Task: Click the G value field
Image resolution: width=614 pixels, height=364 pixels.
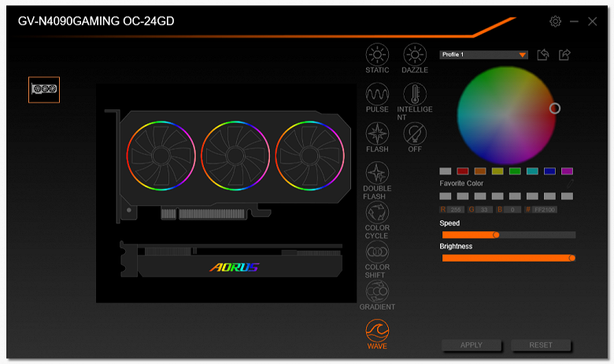Action: click(484, 210)
